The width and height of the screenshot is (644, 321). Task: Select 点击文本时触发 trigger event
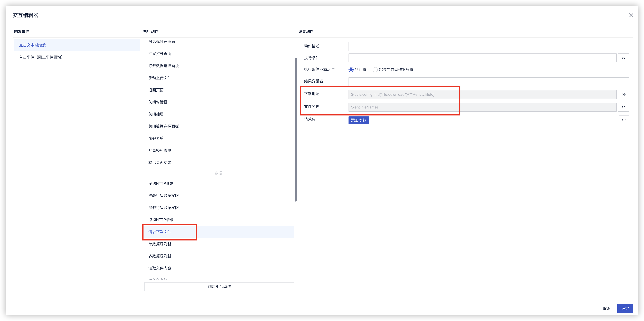tap(33, 45)
